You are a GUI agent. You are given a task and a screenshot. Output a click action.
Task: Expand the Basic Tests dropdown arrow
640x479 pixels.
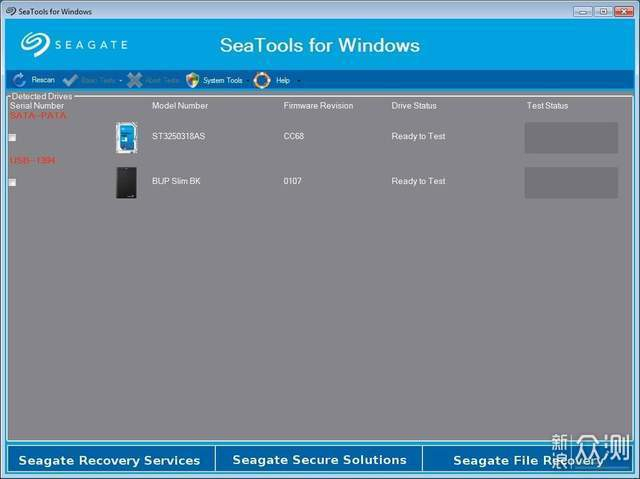click(x=120, y=81)
